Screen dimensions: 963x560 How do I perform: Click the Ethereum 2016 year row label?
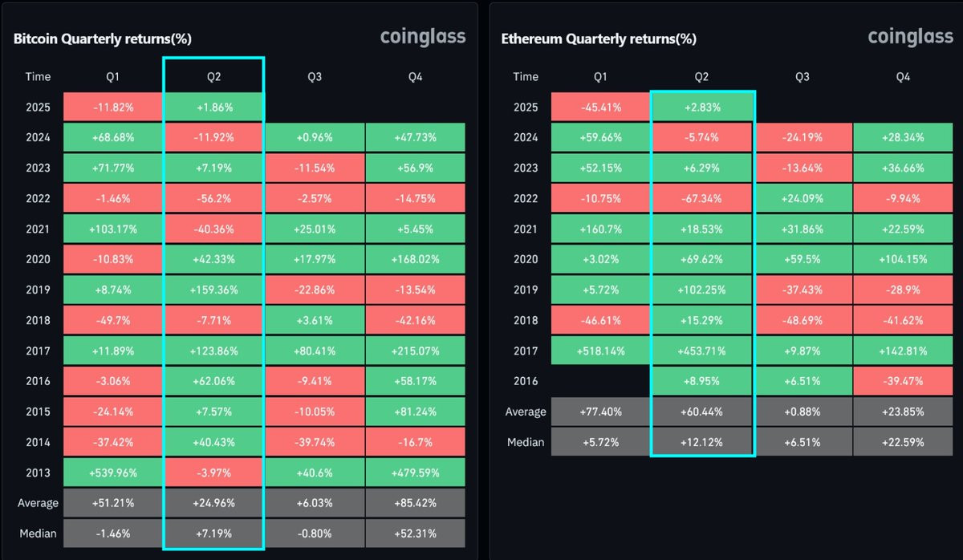(x=526, y=381)
